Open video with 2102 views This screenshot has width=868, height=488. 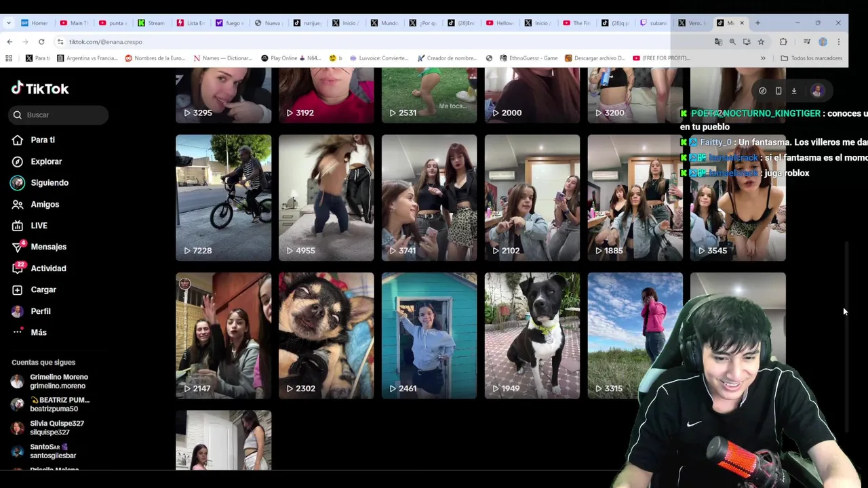tap(532, 198)
